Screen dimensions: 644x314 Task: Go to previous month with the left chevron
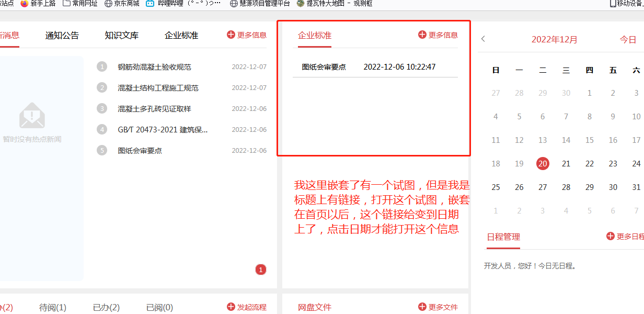(483, 39)
